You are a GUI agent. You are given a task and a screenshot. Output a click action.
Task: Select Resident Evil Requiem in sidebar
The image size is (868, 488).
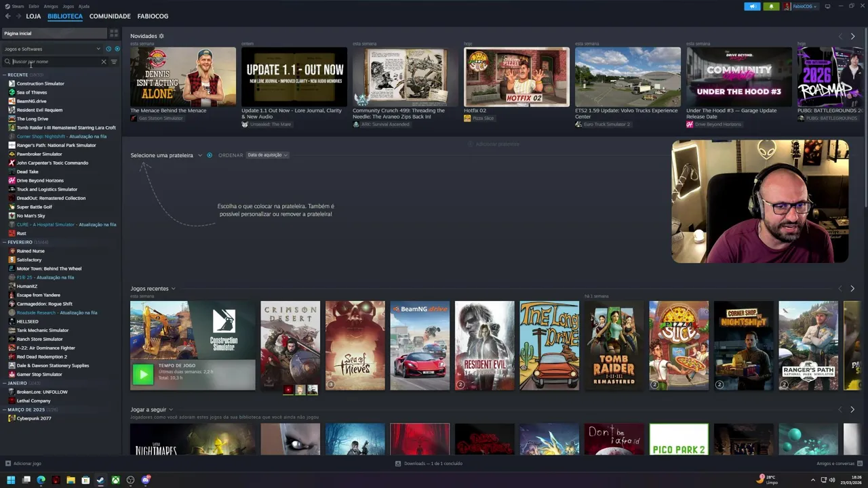pos(39,110)
